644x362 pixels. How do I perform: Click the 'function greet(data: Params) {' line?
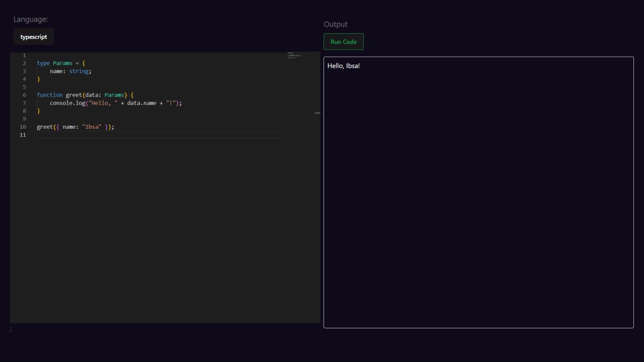[x=85, y=95]
